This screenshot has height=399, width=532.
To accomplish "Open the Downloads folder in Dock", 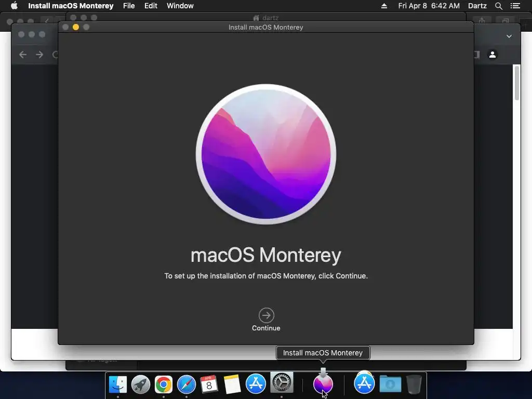I will [390, 384].
